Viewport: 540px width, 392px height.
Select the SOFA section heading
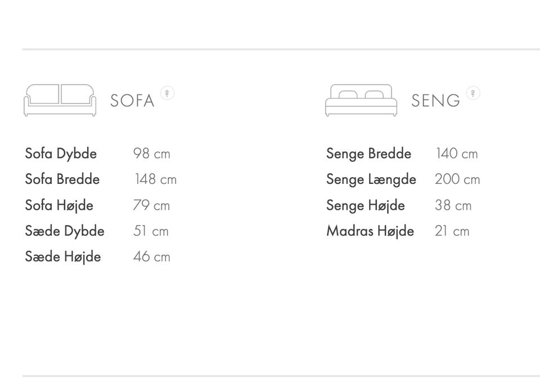(x=132, y=101)
